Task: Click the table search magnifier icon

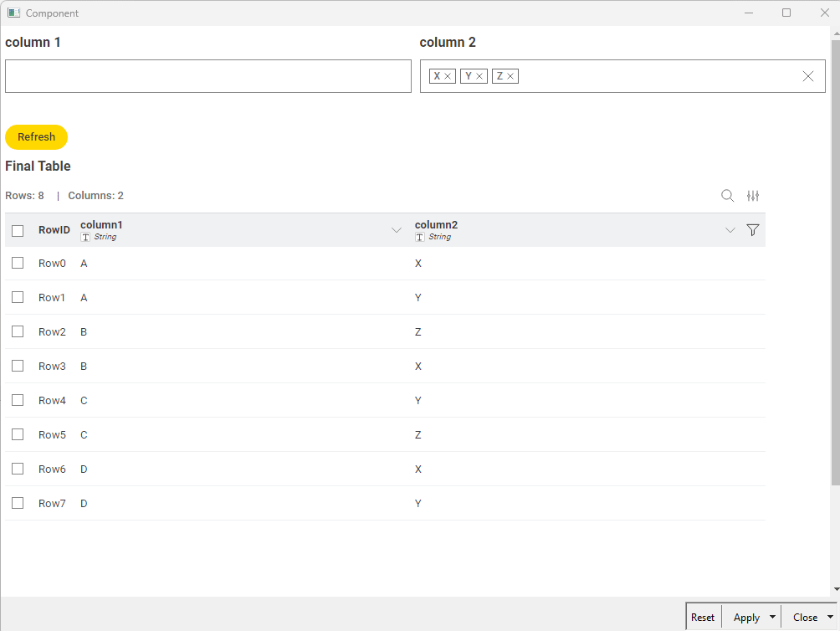Action: 727,196
